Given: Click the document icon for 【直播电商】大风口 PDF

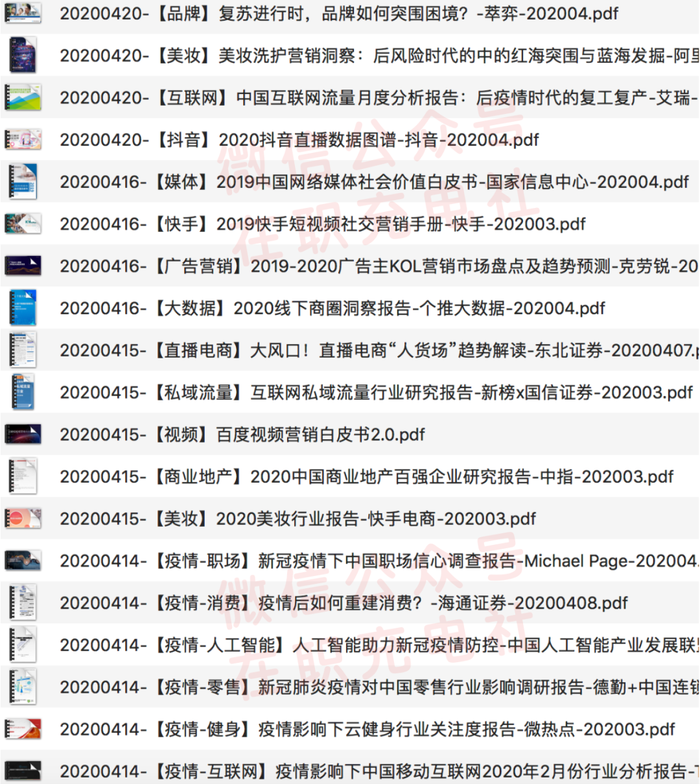Looking at the screenshot, I should click(x=23, y=350).
